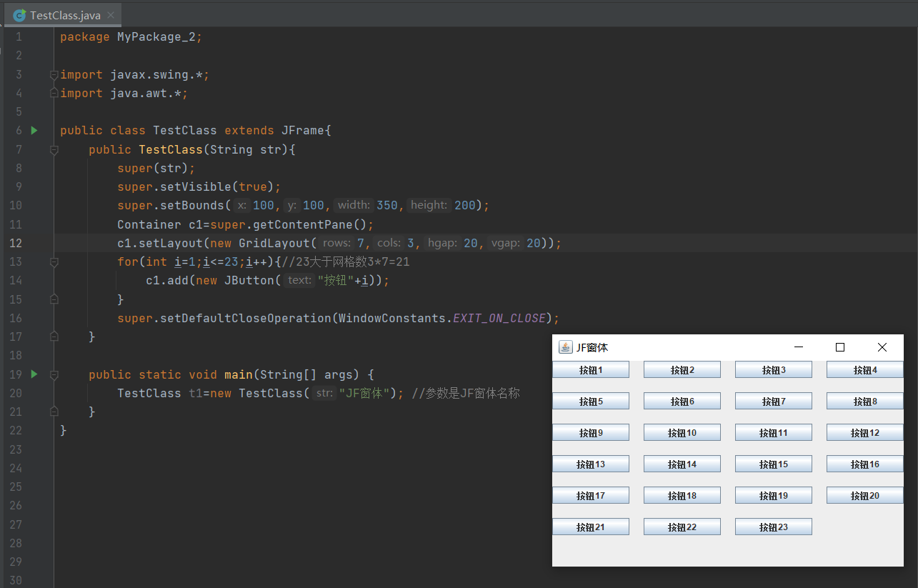Collapse the for loop fold at line 13
The image size is (918, 588).
coord(54,261)
